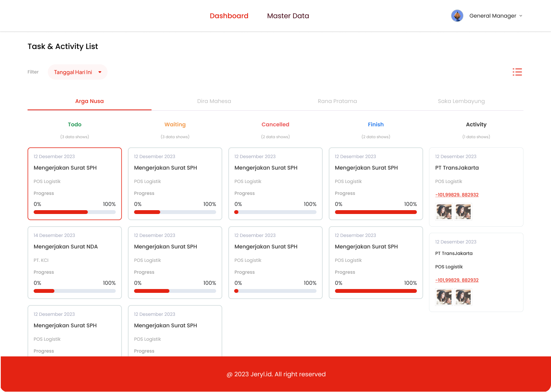The height and width of the screenshot is (392, 551).
Task: Open first photo thumbnail in top activity card
Action: [444, 212]
